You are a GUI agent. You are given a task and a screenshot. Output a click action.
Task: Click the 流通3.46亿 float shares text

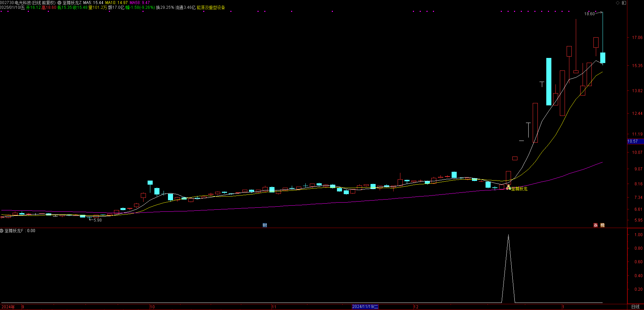pyautogui.click(x=185, y=7)
